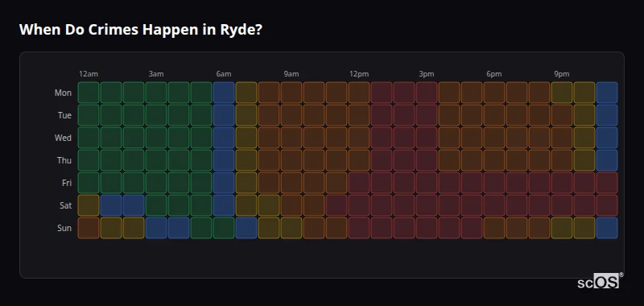Select the Wednesday 6am blue cell
The width and height of the screenshot is (644, 306).
(x=224, y=138)
